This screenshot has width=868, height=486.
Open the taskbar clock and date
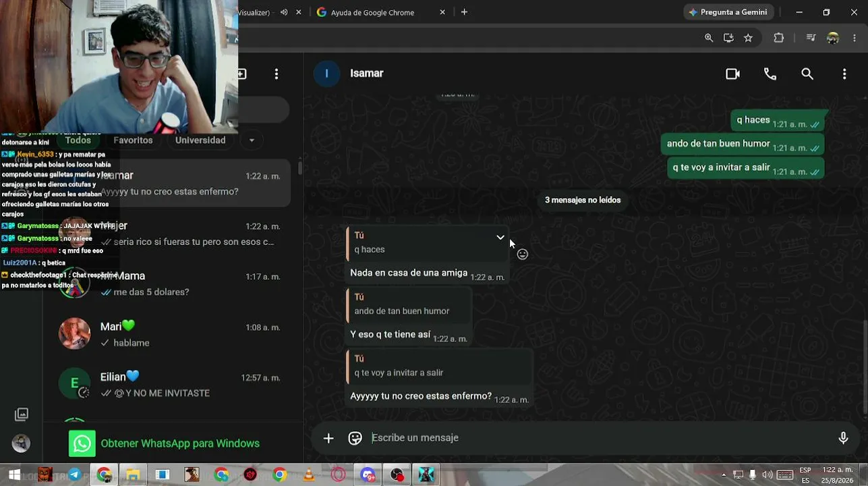[x=838, y=475]
